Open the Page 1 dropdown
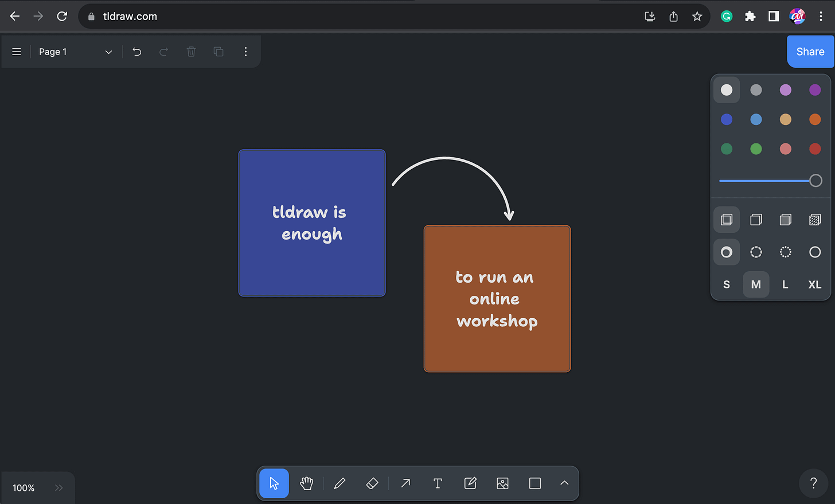Viewport: 835px width, 504px height. coord(76,52)
